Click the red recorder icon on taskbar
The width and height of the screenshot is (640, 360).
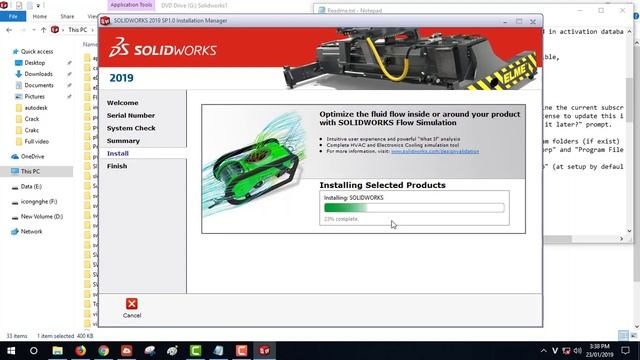click(x=242, y=351)
